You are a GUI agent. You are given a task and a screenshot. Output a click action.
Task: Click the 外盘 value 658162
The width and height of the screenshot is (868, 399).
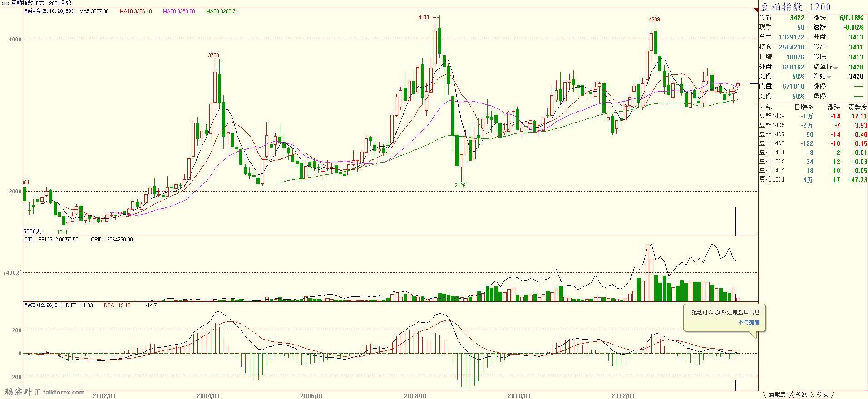pos(794,67)
